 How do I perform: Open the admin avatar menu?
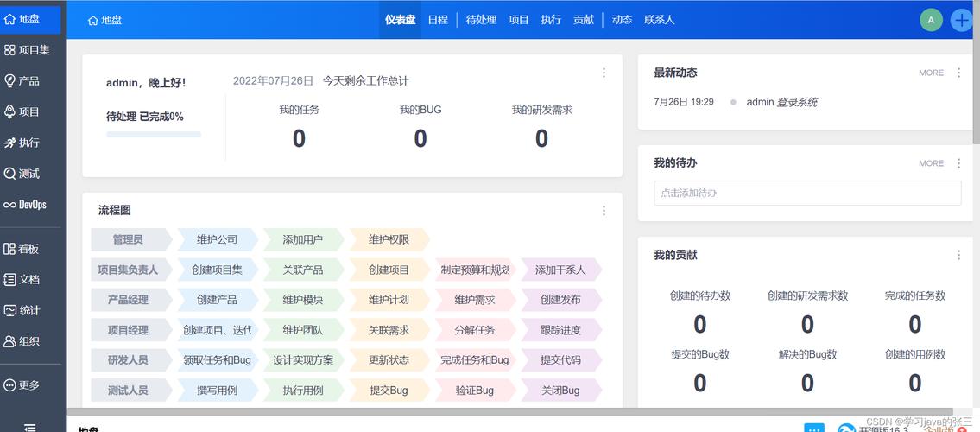click(x=932, y=20)
